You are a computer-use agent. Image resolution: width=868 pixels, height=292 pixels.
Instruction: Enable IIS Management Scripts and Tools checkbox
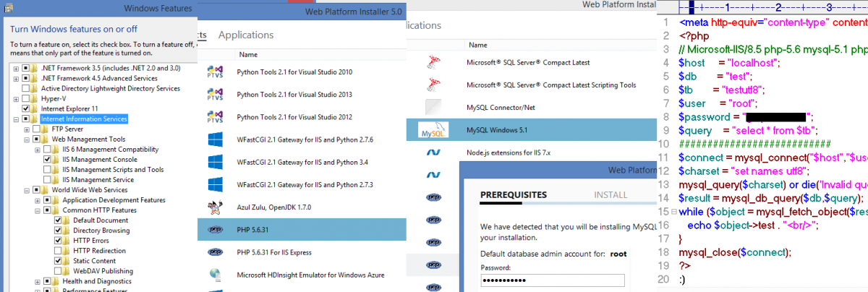coord(48,169)
